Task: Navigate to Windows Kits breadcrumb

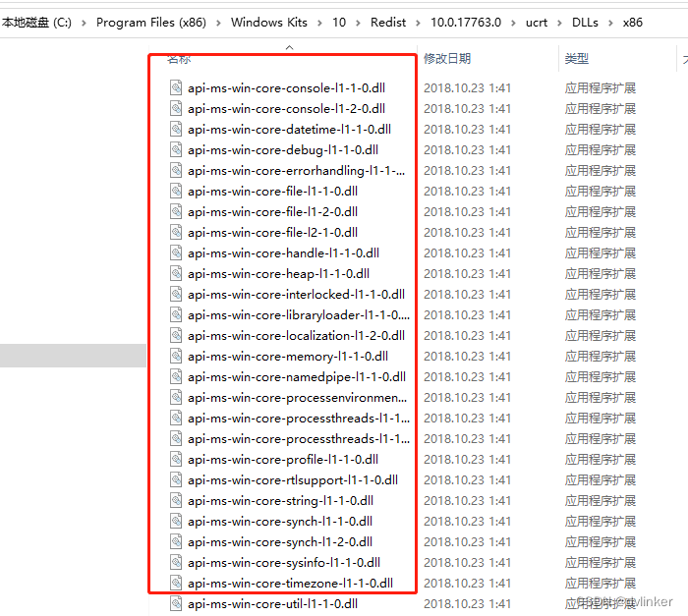Action: [269, 23]
